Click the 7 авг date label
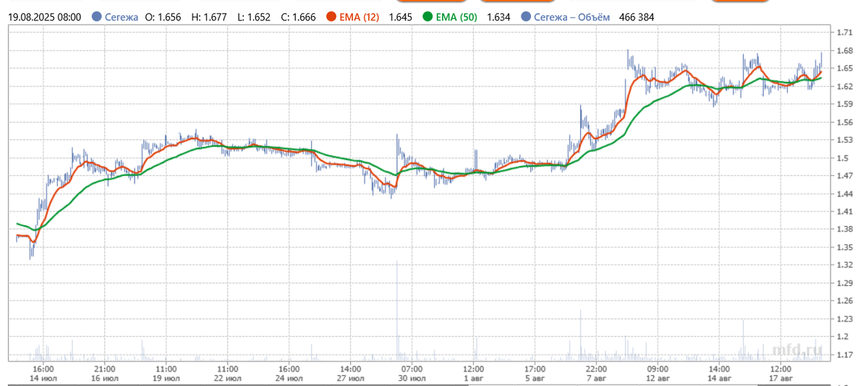The image size is (868, 386). click(x=596, y=378)
